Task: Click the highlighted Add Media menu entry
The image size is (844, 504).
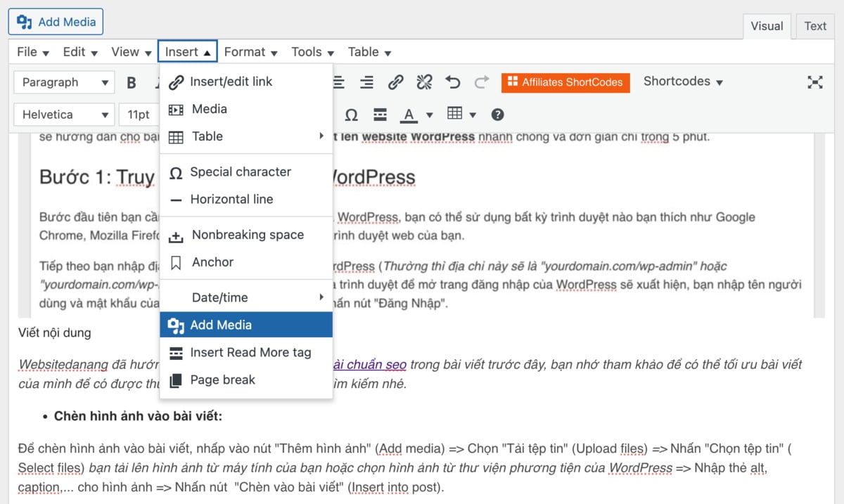Action: [246, 325]
